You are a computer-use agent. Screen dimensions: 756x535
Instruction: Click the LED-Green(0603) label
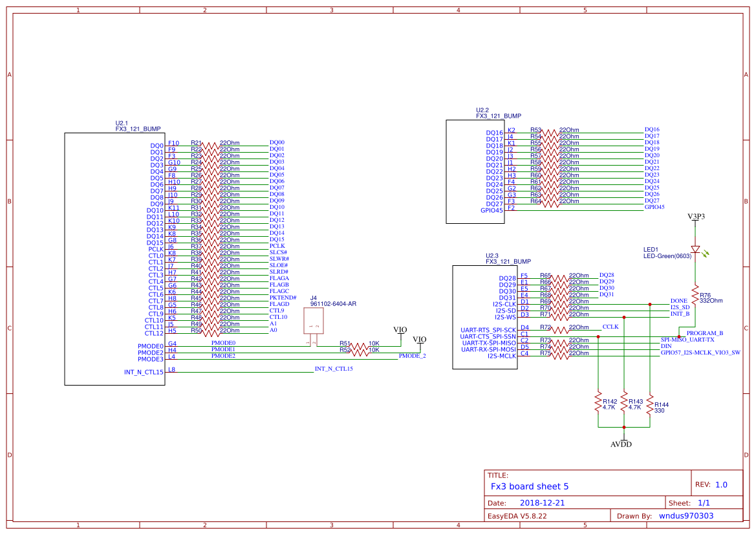[x=667, y=256]
